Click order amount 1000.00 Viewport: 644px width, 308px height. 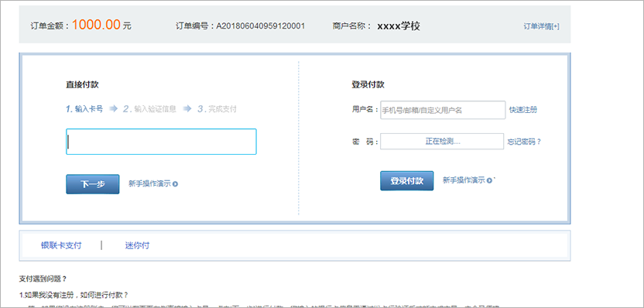coord(96,25)
